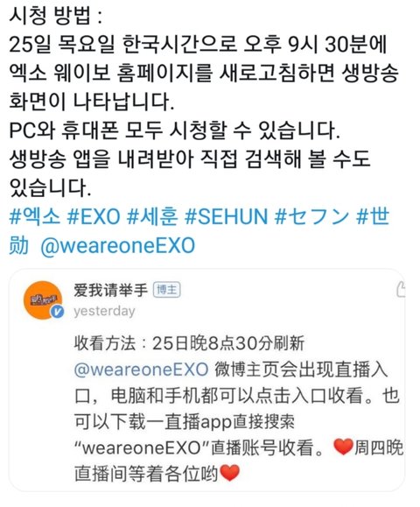420x507 pixels.
Task: Open the #セフン hashtag
Action: (312, 216)
